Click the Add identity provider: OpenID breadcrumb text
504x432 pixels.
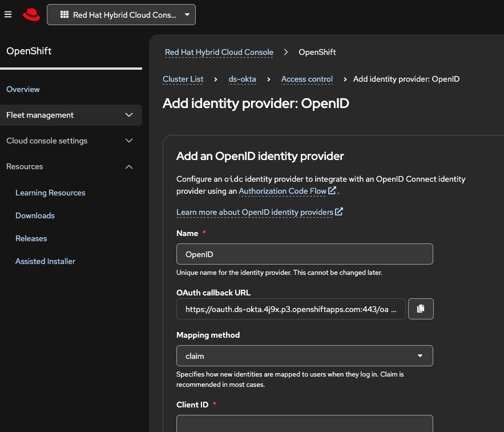(x=406, y=79)
